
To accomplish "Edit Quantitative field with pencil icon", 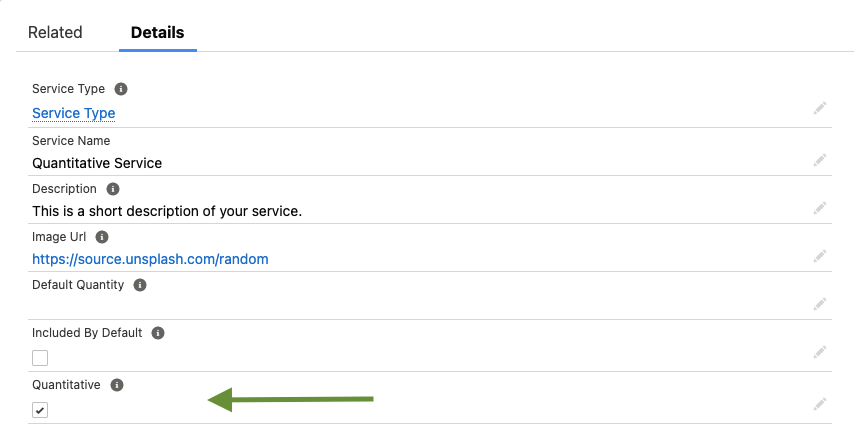I will click(820, 403).
